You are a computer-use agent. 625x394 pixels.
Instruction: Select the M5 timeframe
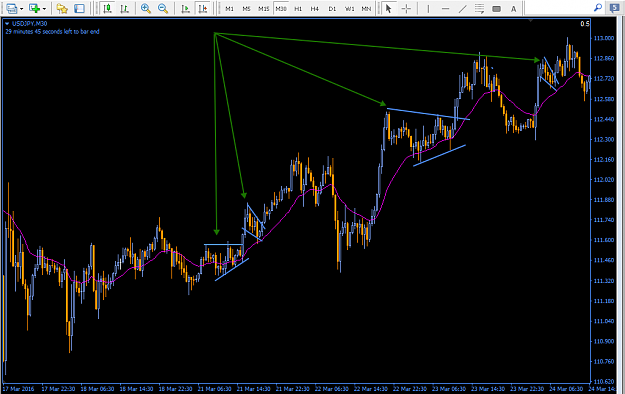[x=246, y=8]
